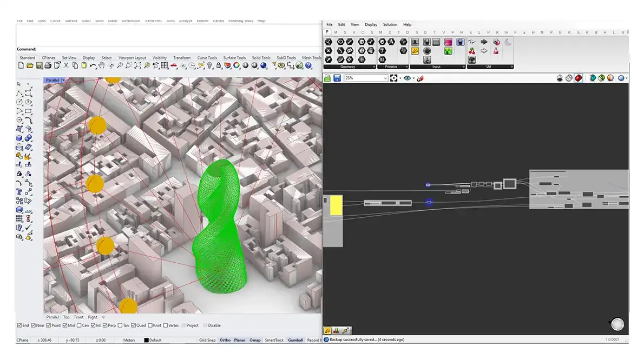Select the Text 'A' primitive component
This screenshot has height=360, width=644.
[391, 42]
